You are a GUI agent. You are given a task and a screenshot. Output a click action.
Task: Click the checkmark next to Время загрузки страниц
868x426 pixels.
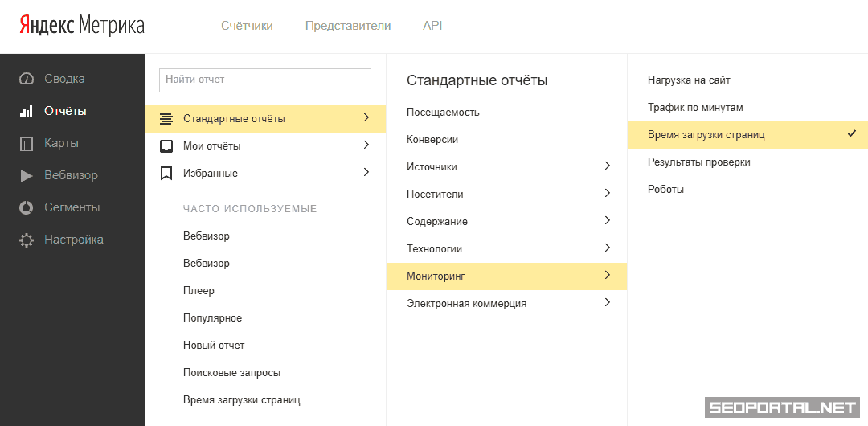click(x=852, y=134)
